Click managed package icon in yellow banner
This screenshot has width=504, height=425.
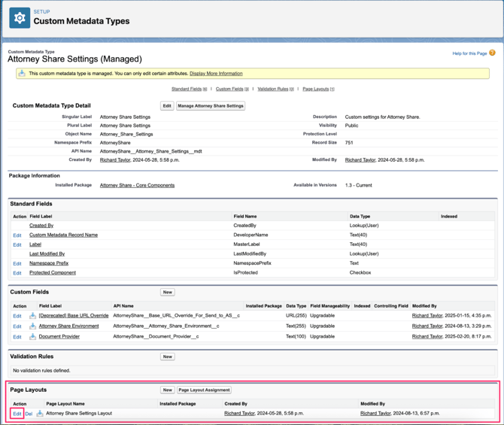pos(22,74)
